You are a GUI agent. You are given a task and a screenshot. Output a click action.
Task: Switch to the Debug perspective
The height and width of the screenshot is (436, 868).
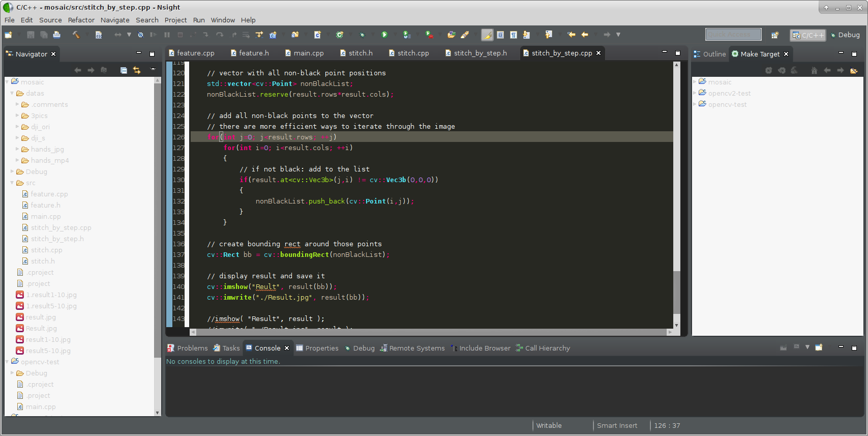click(x=845, y=35)
